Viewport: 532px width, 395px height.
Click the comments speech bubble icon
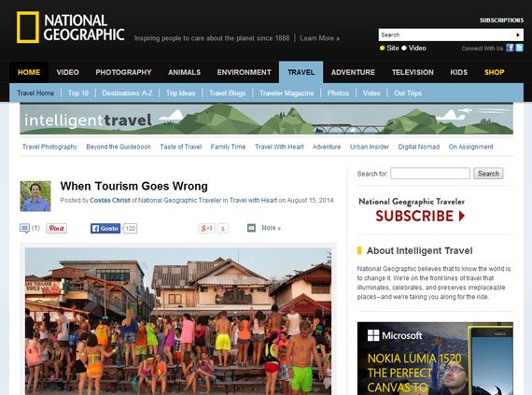point(25,228)
